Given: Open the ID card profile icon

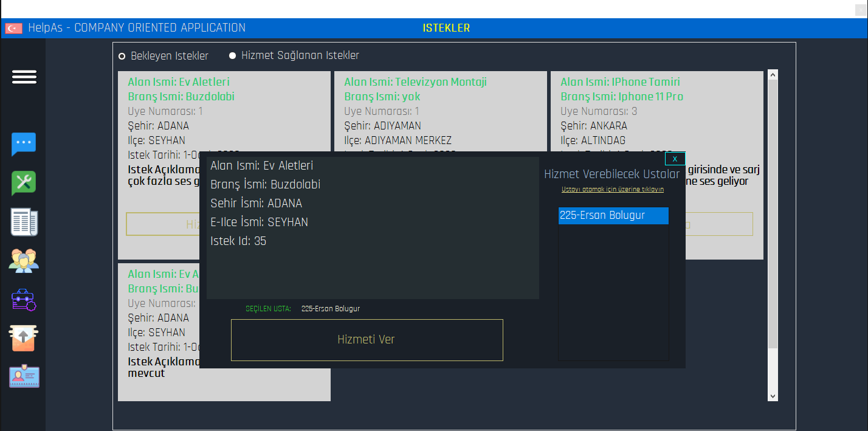Looking at the screenshot, I should click(24, 376).
